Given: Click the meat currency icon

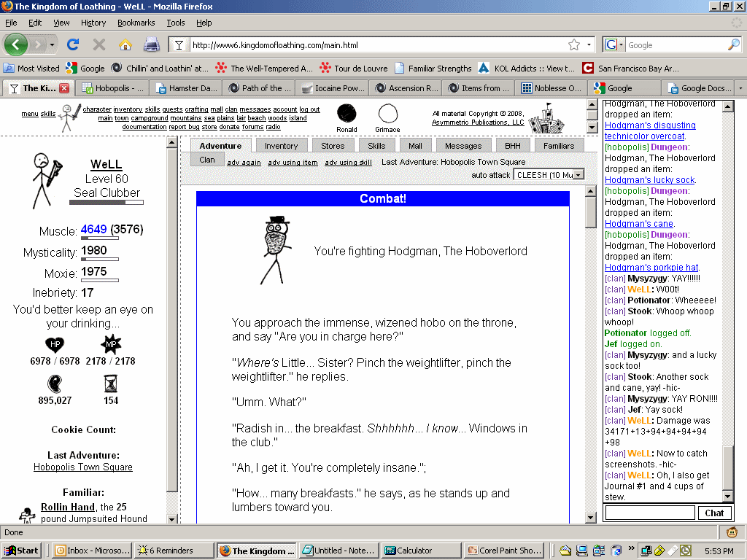Looking at the screenshot, I should pyautogui.click(x=55, y=384).
